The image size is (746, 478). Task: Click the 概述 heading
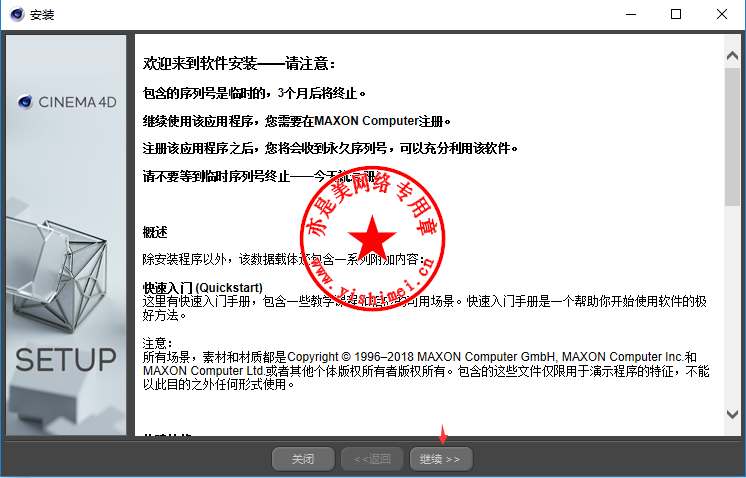tap(155, 232)
